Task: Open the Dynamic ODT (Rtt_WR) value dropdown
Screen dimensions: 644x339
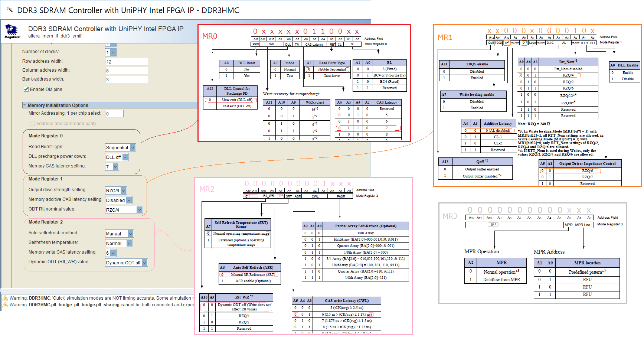Action: click(144, 263)
